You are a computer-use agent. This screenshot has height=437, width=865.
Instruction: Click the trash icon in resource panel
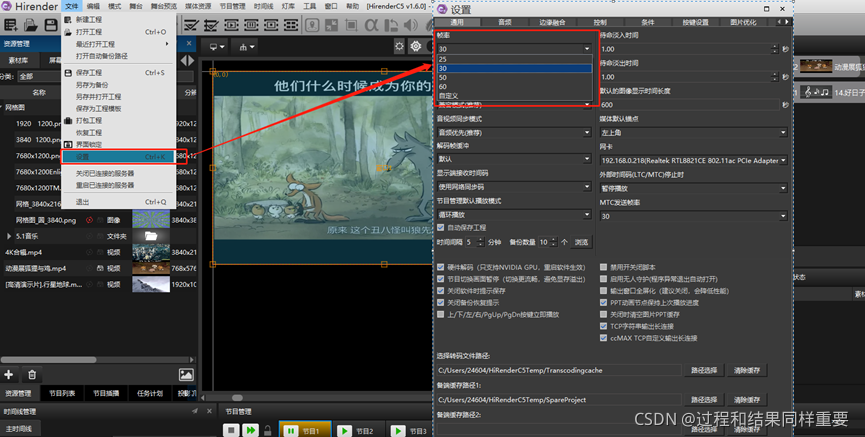32,375
